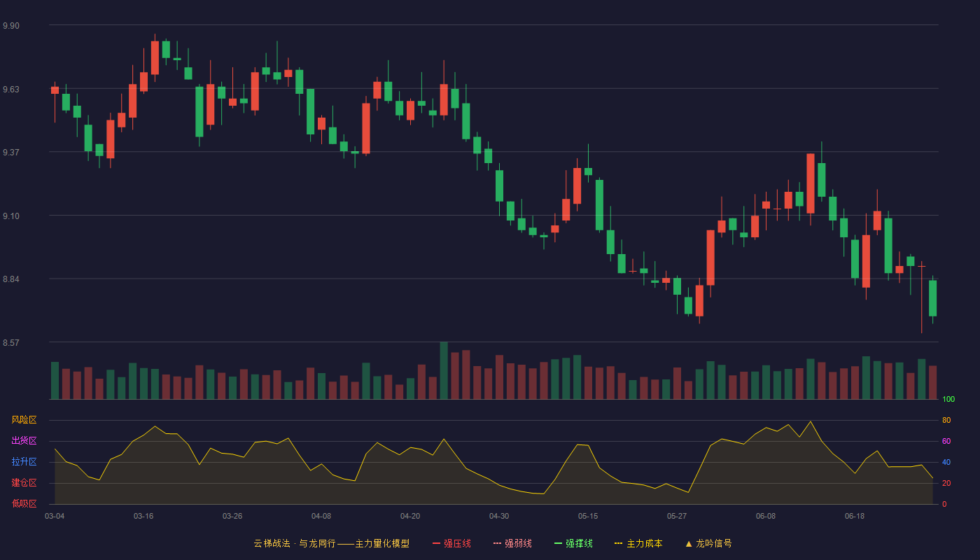The height and width of the screenshot is (560, 980).
Task: Click the 8.84 price axis label
Action: click(x=11, y=279)
